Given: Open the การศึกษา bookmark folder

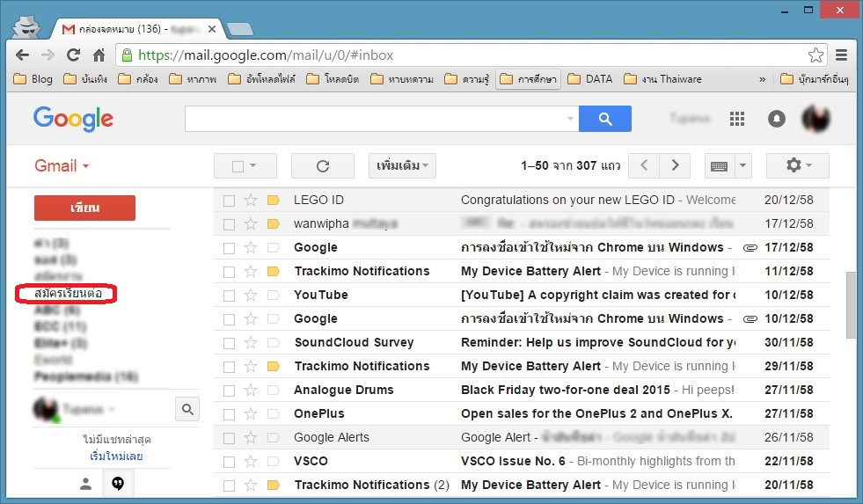Looking at the screenshot, I should tap(529, 79).
